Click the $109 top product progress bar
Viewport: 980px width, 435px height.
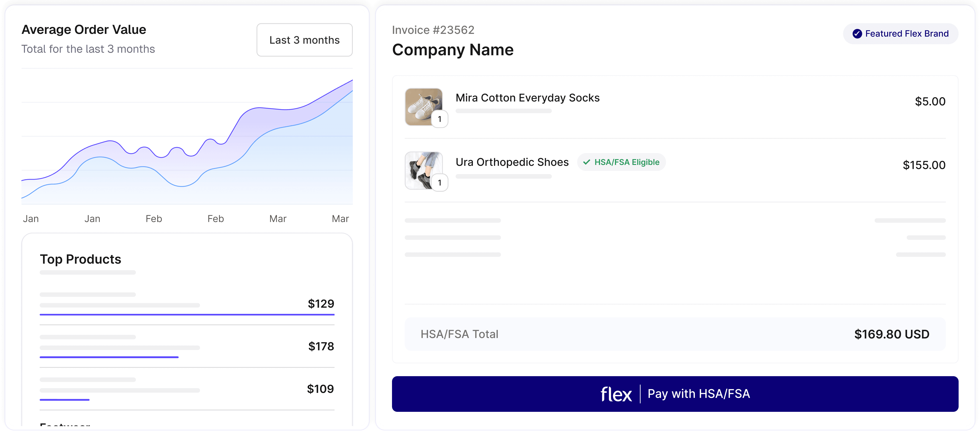pos(65,400)
